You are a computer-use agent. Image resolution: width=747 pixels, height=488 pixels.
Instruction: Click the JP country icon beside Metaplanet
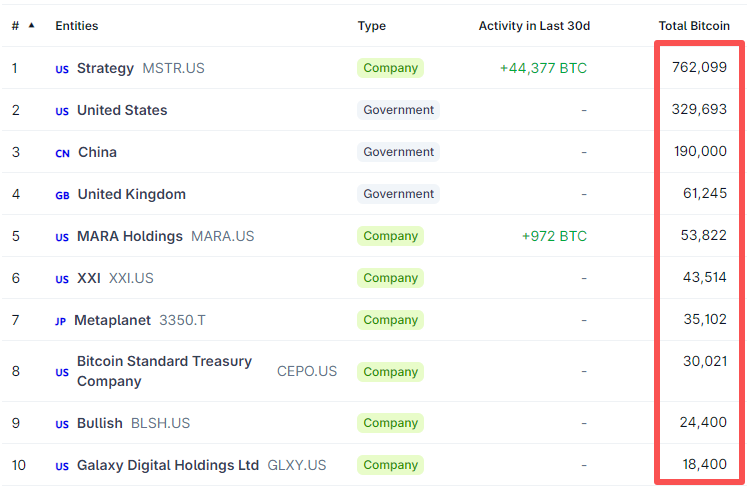pyautogui.click(x=61, y=321)
